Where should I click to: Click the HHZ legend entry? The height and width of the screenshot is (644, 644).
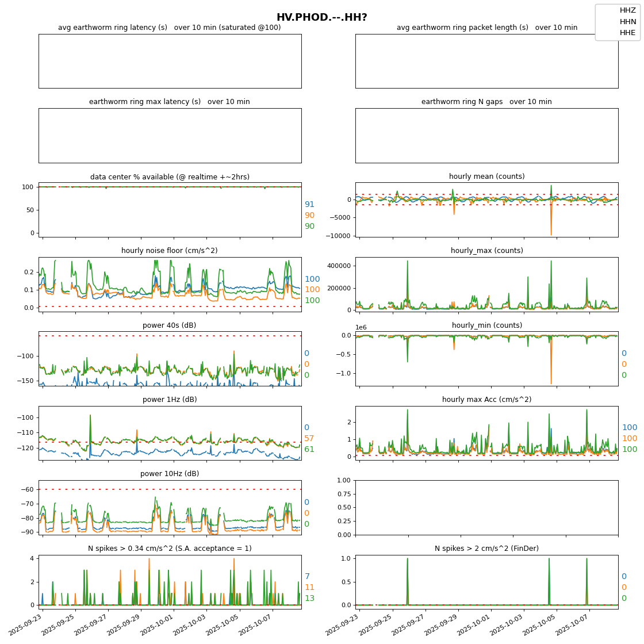pos(627,10)
